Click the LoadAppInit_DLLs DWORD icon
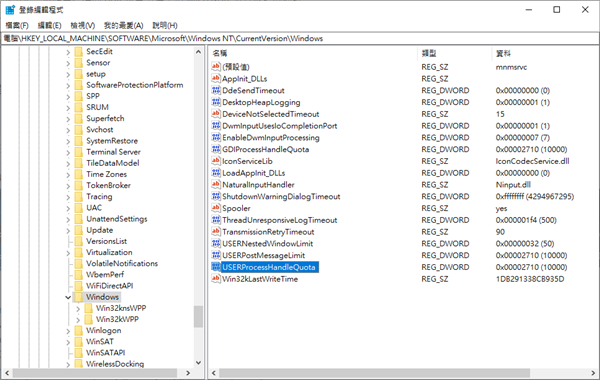The image size is (600, 380). point(216,173)
